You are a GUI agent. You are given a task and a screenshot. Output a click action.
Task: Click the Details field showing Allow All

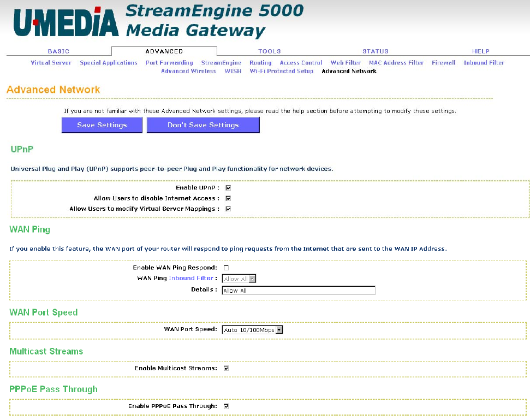coord(299,291)
